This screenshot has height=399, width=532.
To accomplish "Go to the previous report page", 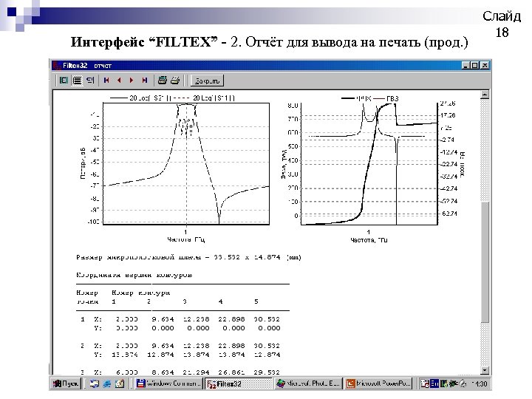I will tap(119, 81).
